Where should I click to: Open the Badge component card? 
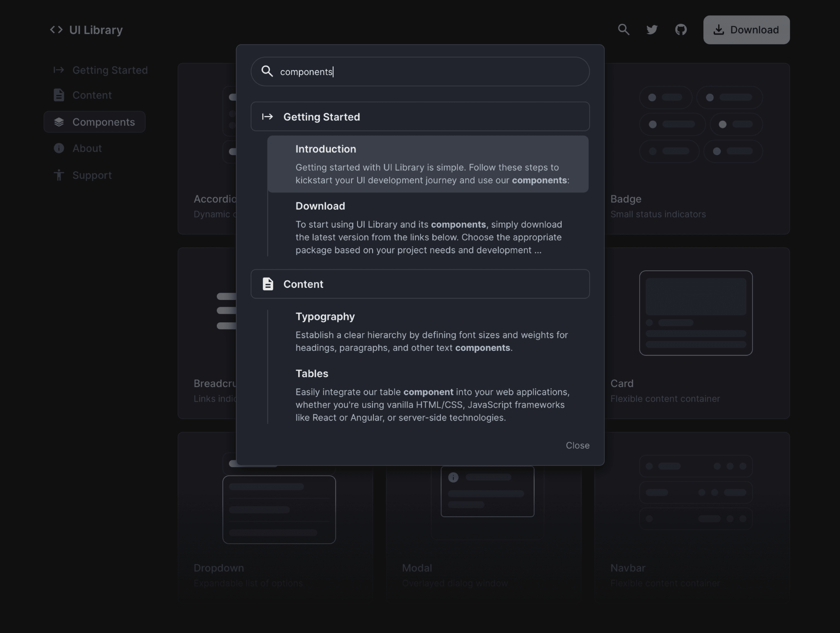click(x=697, y=148)
